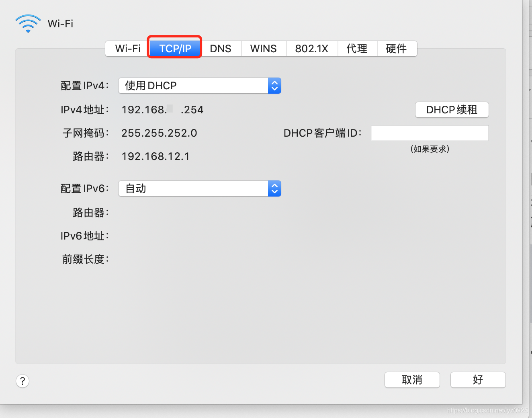Go to the WINS tab
532x418 pixels.
click(264, 49)
